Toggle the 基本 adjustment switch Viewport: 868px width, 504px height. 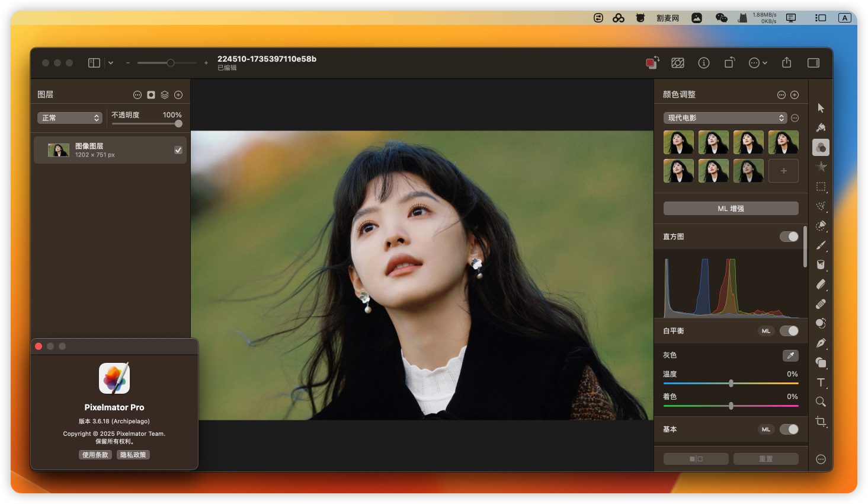[789, 429]
